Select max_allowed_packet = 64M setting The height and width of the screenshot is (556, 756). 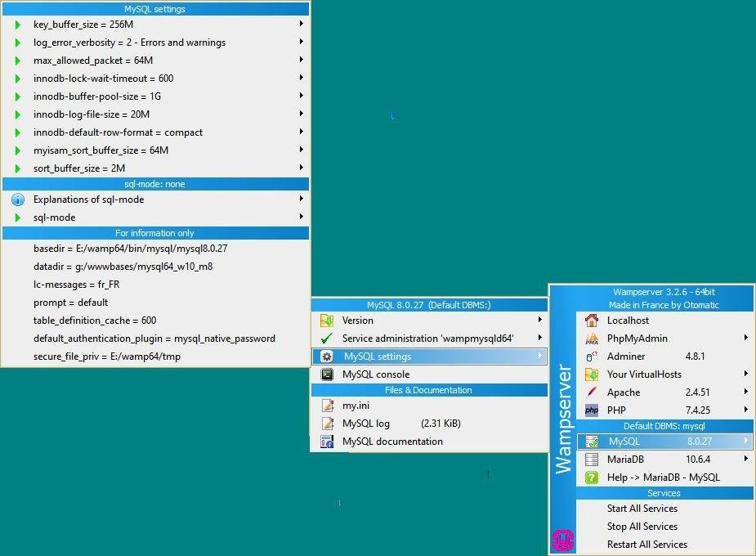(155, 61)
